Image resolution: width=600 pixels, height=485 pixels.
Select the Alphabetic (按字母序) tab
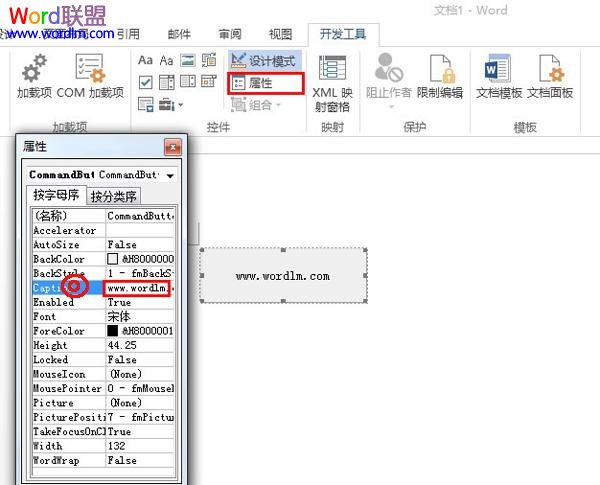[56, 195]
